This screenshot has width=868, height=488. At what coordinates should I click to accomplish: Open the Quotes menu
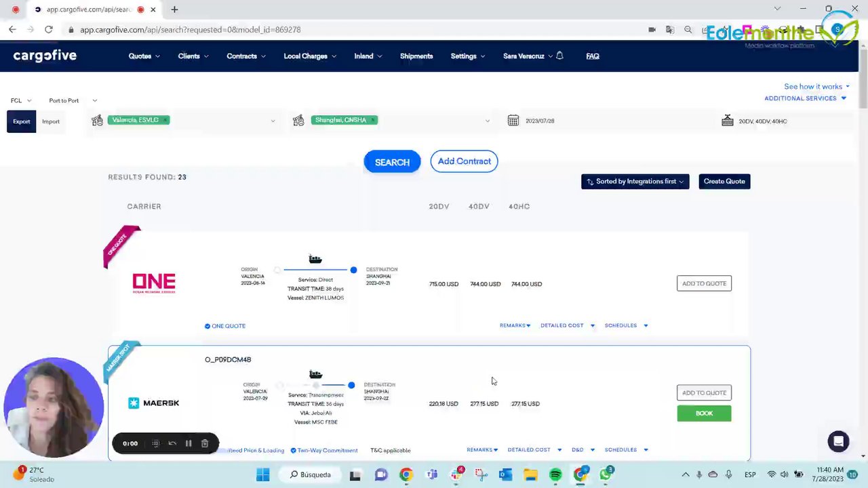(x=144, y=56)
